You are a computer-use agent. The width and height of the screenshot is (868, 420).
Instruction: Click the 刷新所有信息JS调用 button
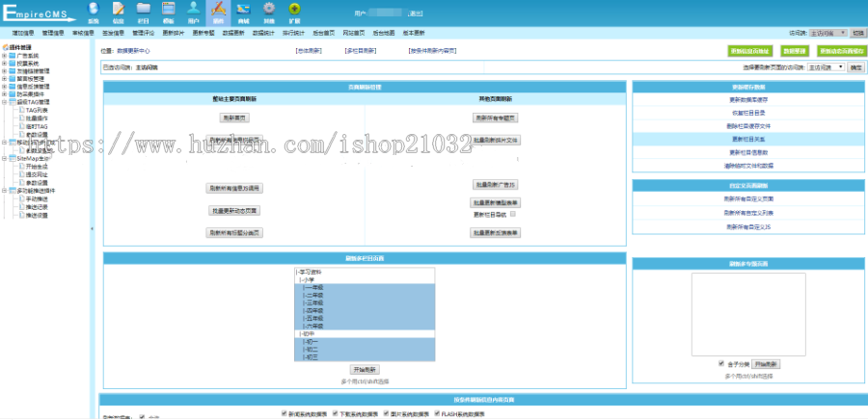point(234,189)
